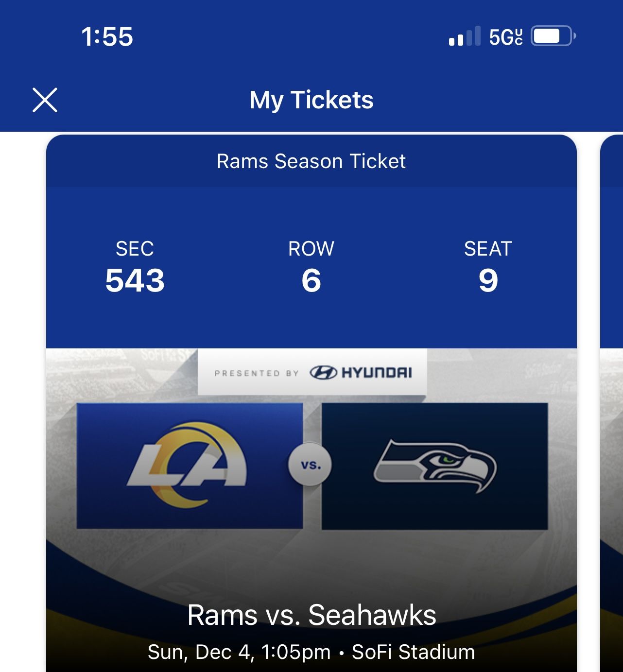Tap the SEC label on ticket

pyautogui.click(x=135, y=249)
